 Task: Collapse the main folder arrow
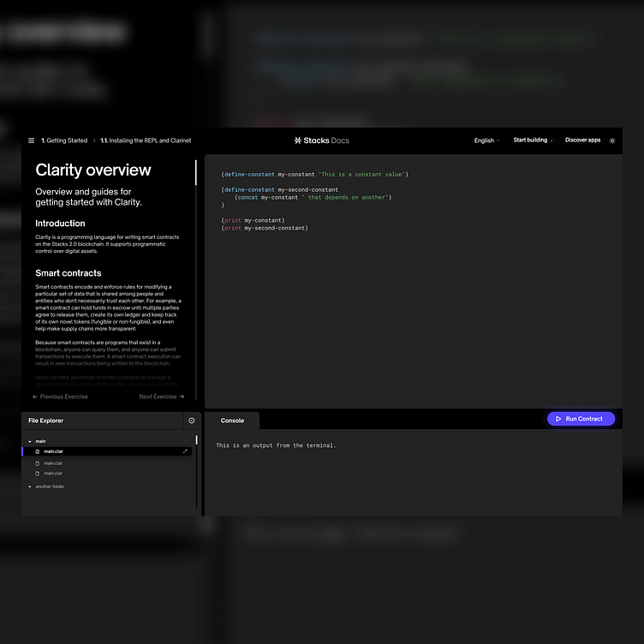pos(30,442)
